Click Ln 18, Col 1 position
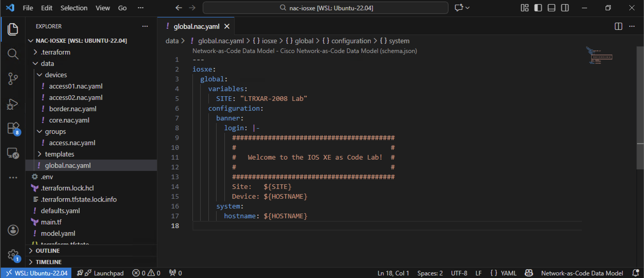The image size is (644, 278). [393, 273]
